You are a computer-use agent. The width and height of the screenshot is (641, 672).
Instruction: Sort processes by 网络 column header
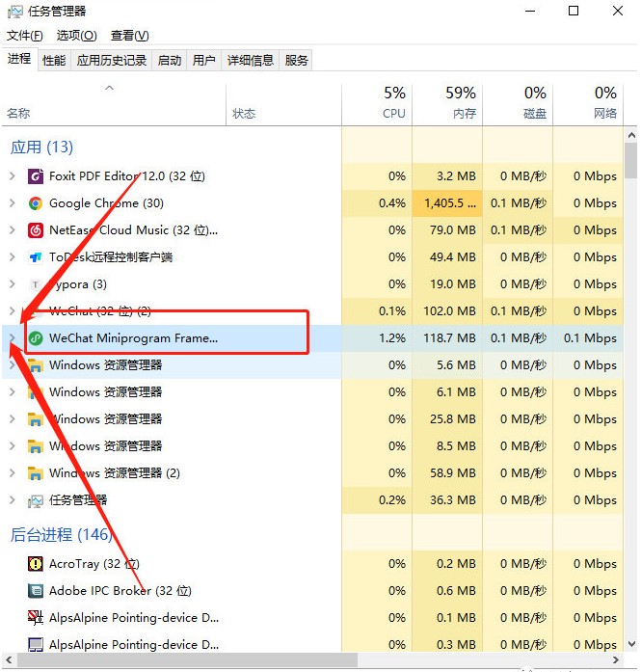tap(588, 105)
